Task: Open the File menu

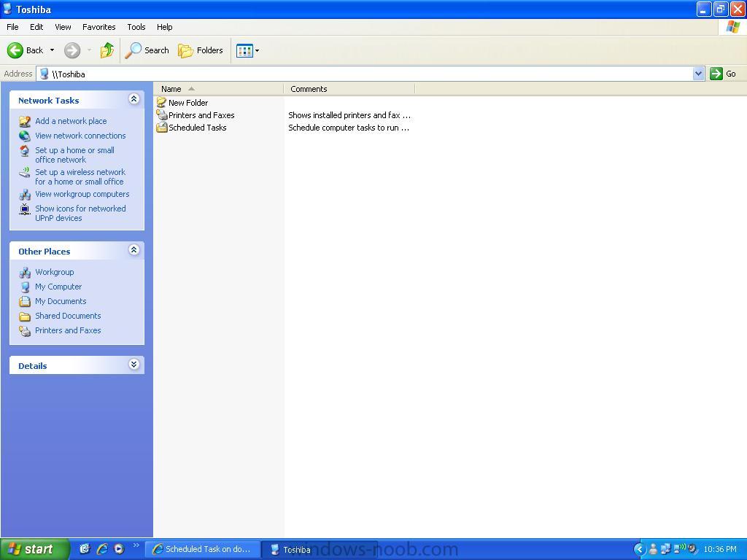Action: tap(12, 27)
